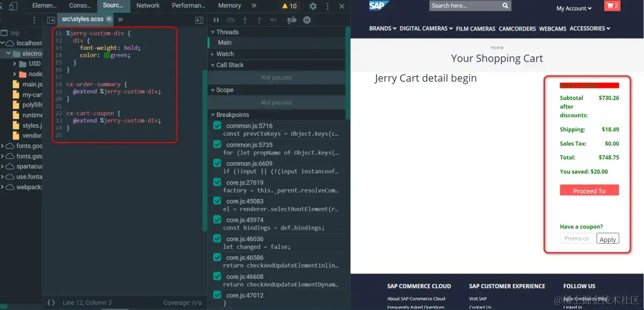Uncheck the core.js:46586 breakpoint
Viewport: 644px width, 310px height.
(217, 257)
